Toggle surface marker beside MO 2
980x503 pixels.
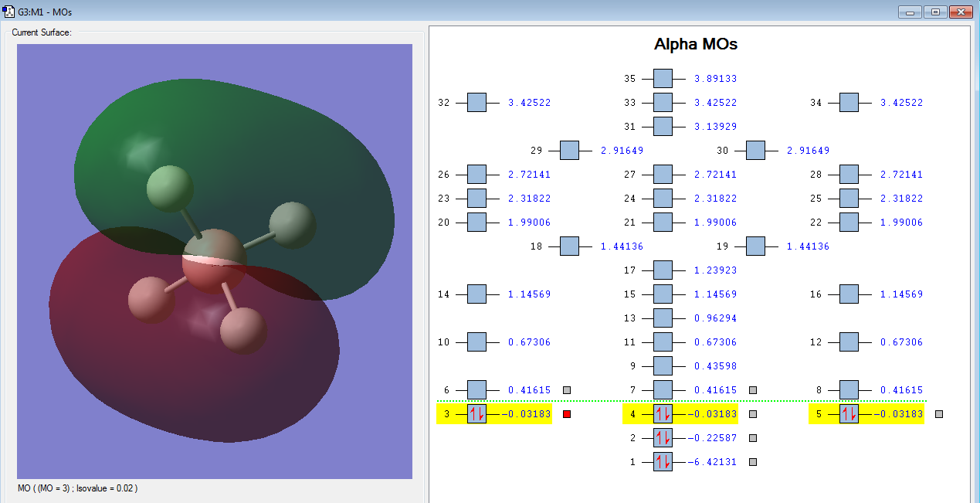coord(753,438)
